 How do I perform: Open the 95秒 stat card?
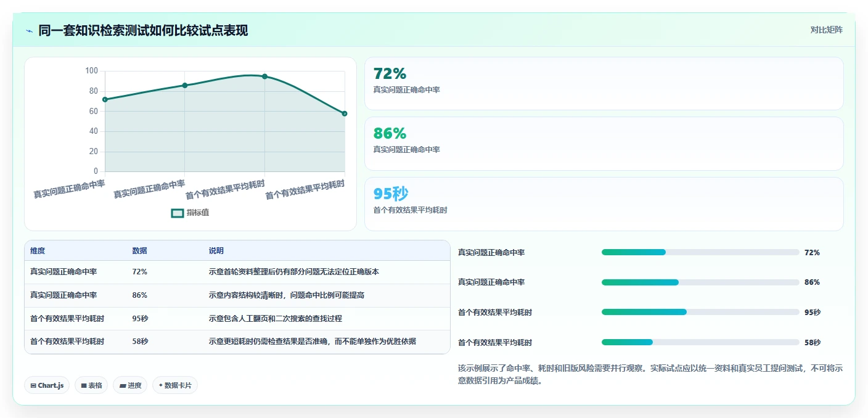(604, 204)
